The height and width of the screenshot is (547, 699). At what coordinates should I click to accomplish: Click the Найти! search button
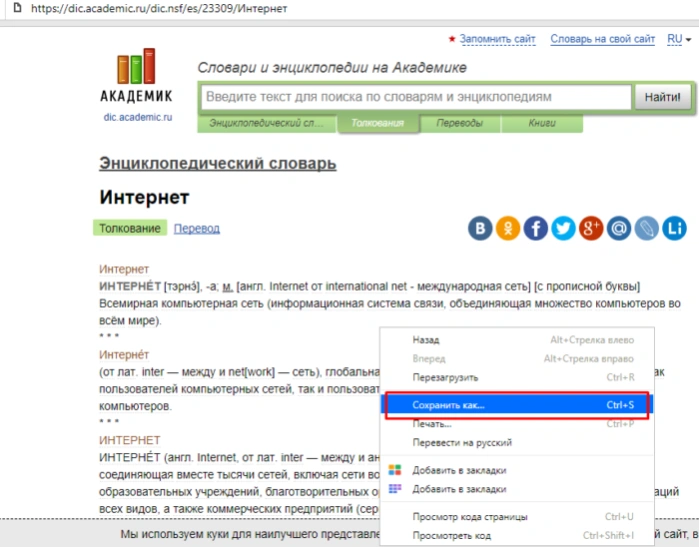(x=662, y=97)
